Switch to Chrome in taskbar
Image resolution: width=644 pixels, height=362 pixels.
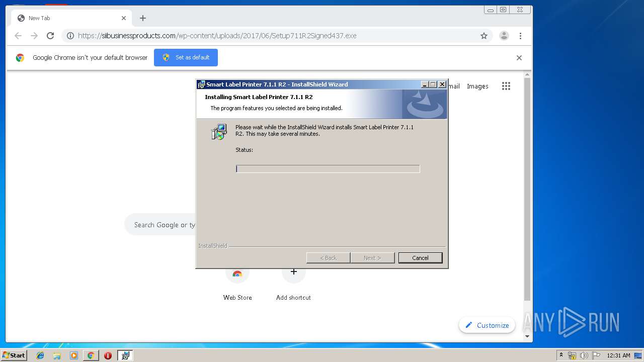pyautogui.click(x=91, y=355)
